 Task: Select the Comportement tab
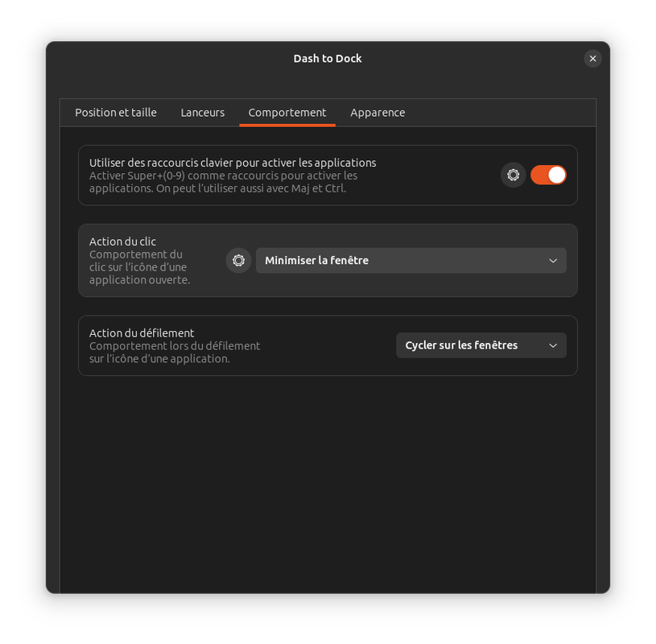[x=287, y=113]
